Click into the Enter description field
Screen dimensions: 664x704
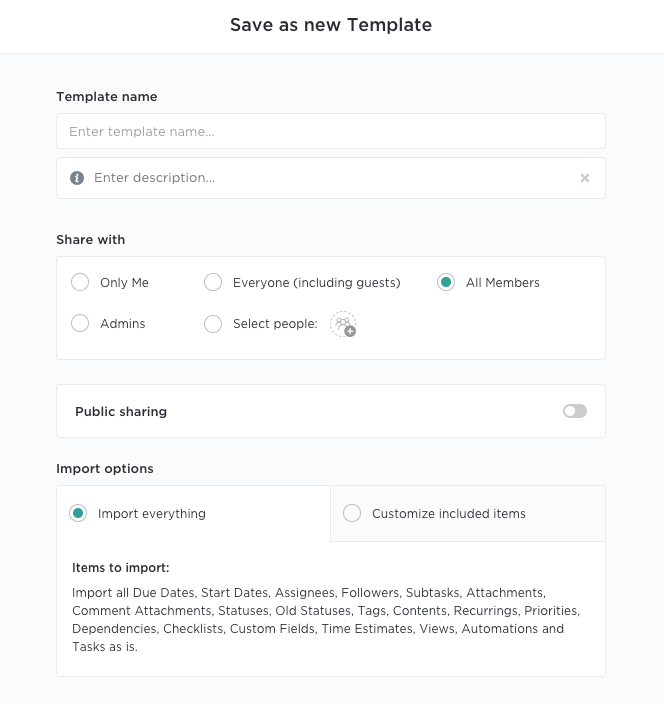click(331, 178)
